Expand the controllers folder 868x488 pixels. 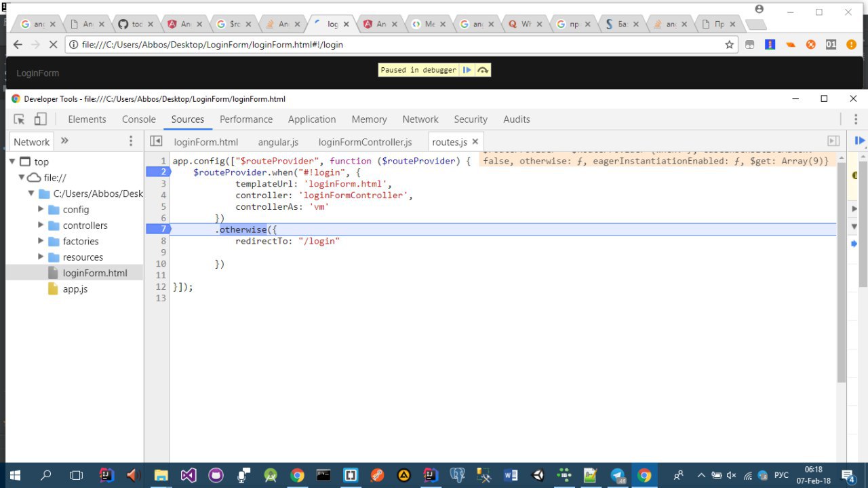tap(41, 225)
